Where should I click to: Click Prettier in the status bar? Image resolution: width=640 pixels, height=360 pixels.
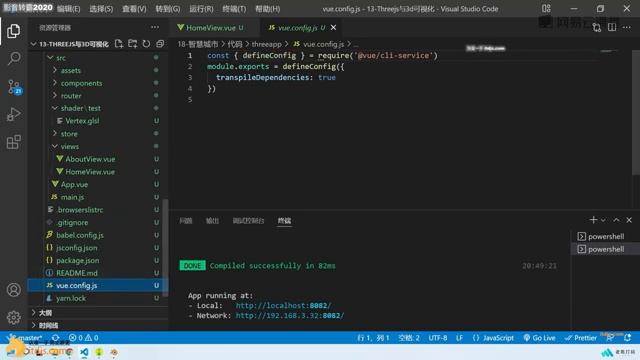pyautogui.click(x=581, y=338)
